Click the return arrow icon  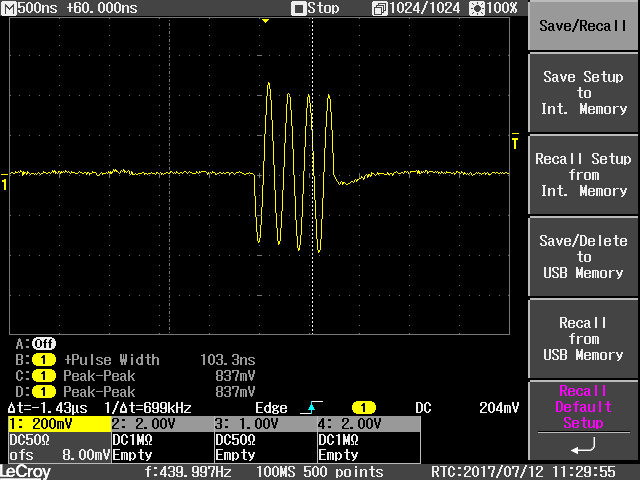point(583,446)
